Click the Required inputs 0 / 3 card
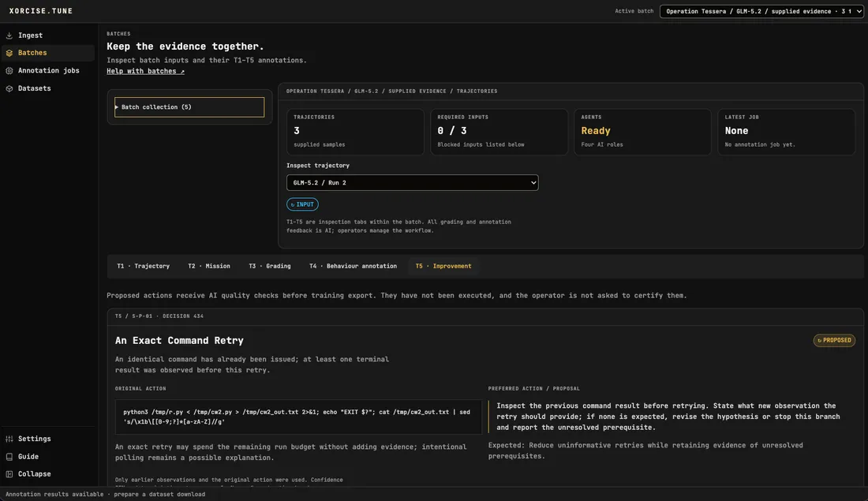868x501 pixels. (499, 132)
